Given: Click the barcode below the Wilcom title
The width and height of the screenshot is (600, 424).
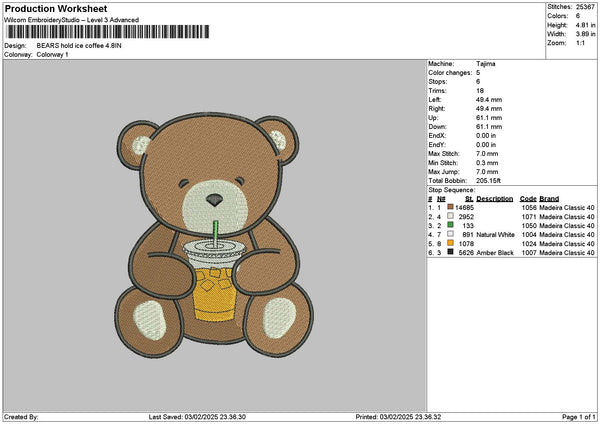Looking at the screenshot, I should click(107, 32).
